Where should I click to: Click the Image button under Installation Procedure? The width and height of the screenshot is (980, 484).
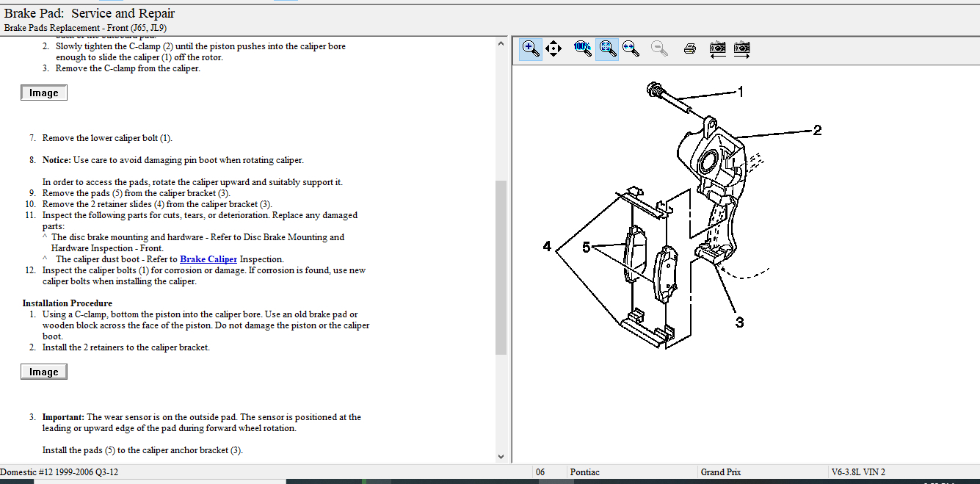tap(44, 372)
